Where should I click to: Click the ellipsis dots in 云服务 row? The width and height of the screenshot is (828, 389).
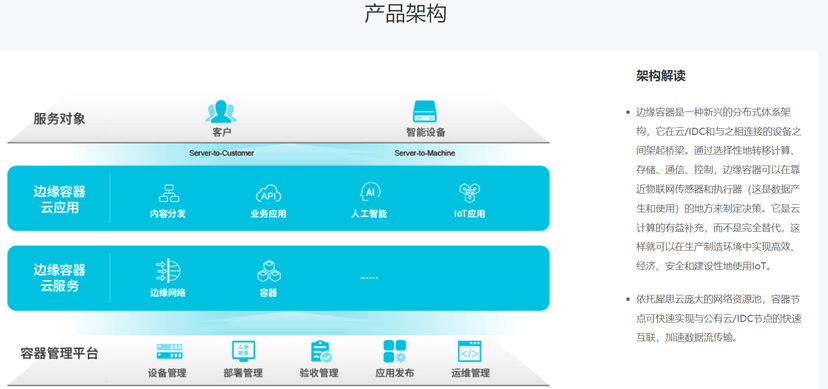point(369,277)
